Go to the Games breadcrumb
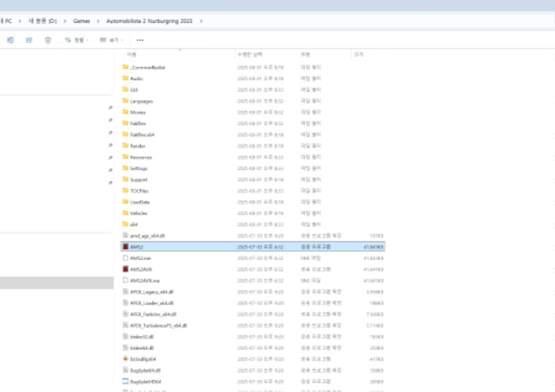Viewport: 555px width, 392px height. point(81,21)
